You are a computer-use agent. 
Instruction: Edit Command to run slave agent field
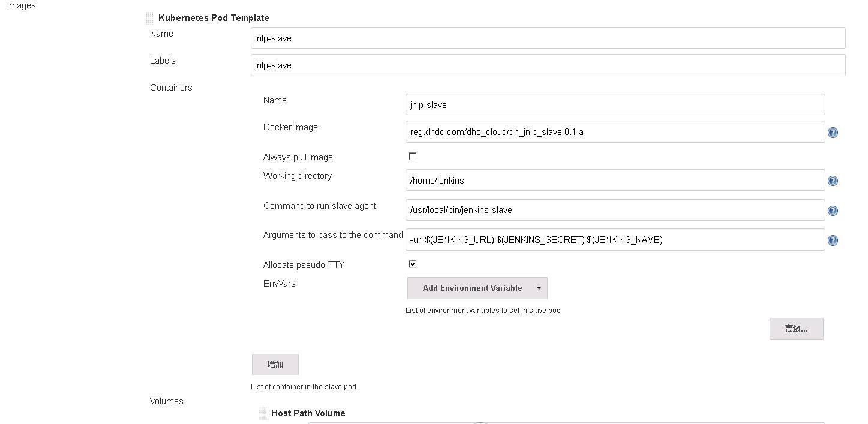point(615,210)
